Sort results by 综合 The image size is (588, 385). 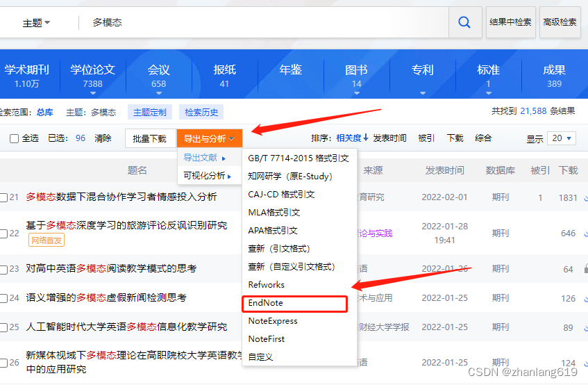tap(483, 138)
